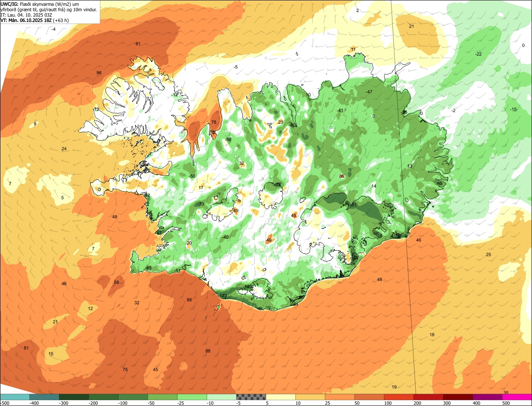Click the map value '23' in north-central Iceland
The width and height of the screenshot is (532, 406).
pyautogui.click(x=281, y=122)
